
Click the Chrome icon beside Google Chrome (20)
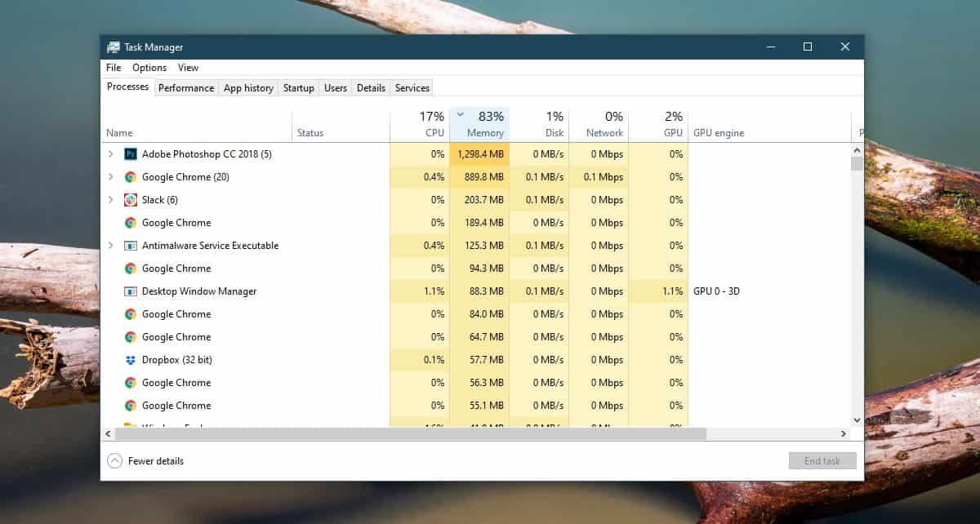point(131,176)
